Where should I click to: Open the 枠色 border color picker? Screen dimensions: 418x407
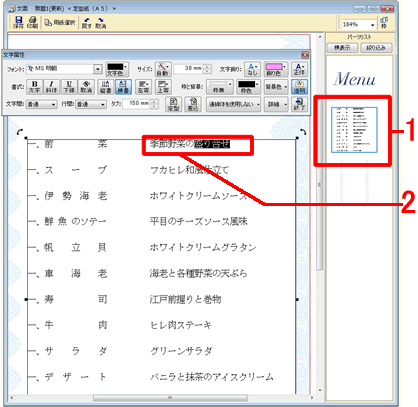point(248,87)
